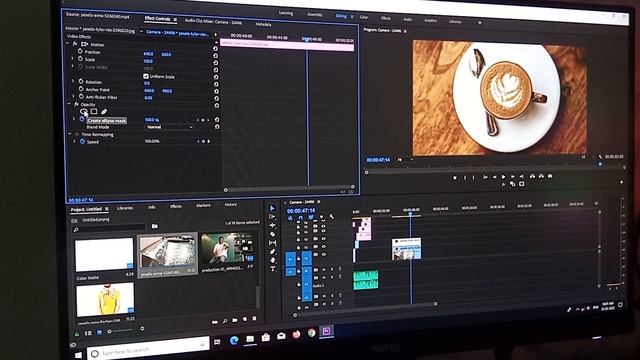Add an Opacity keyframe using the diamond button

coord(203,120)
